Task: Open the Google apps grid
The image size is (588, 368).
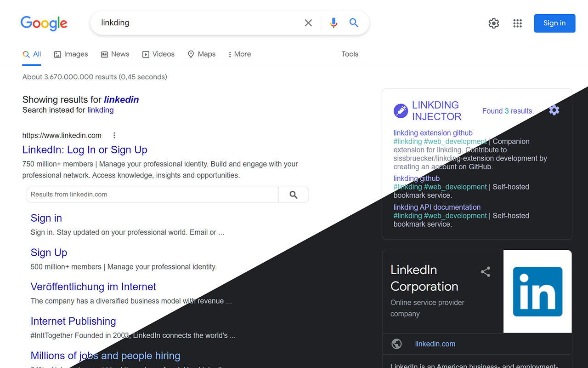Action: 517,23
